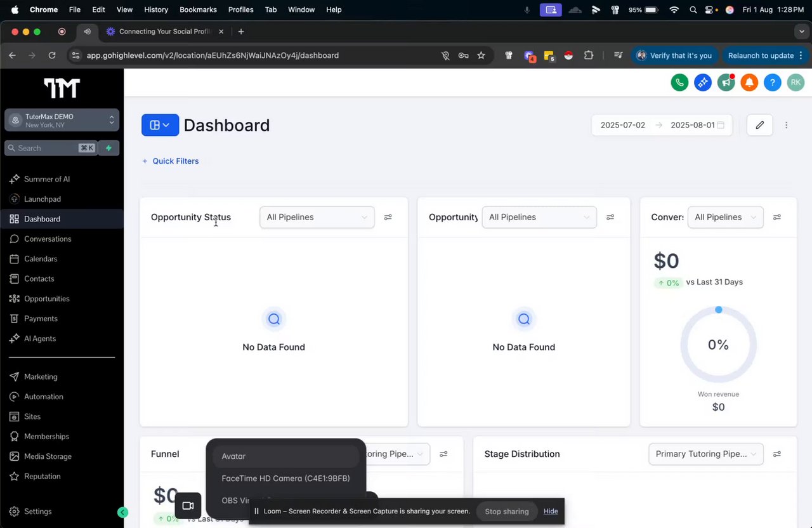Open Opportunity Status All Pipelines dropdown
Image resolution: width=812 pixels, height=528 pixels.
pyautogui.click(x=317, y=217)
